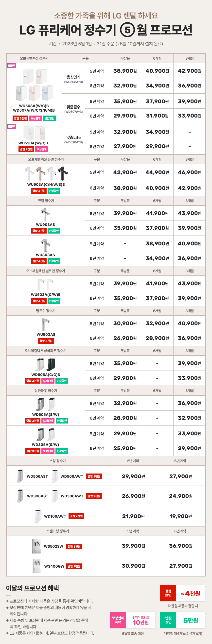
Task: Click WD106AWT 5년 계약 price 21,900원
Action: click(x=133, y=516)
